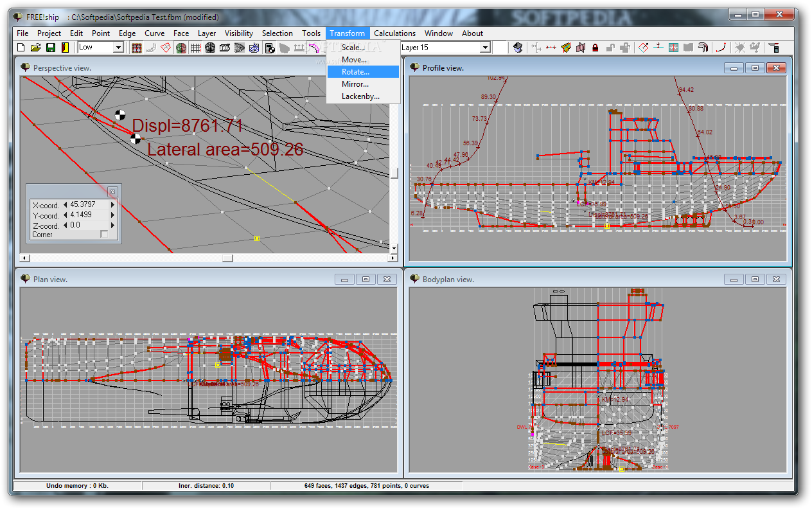Image resolution: width=812 pixels, height=509 pixels.
Task: Click the blue and red control curve icon
Action: tap(721, 48)
